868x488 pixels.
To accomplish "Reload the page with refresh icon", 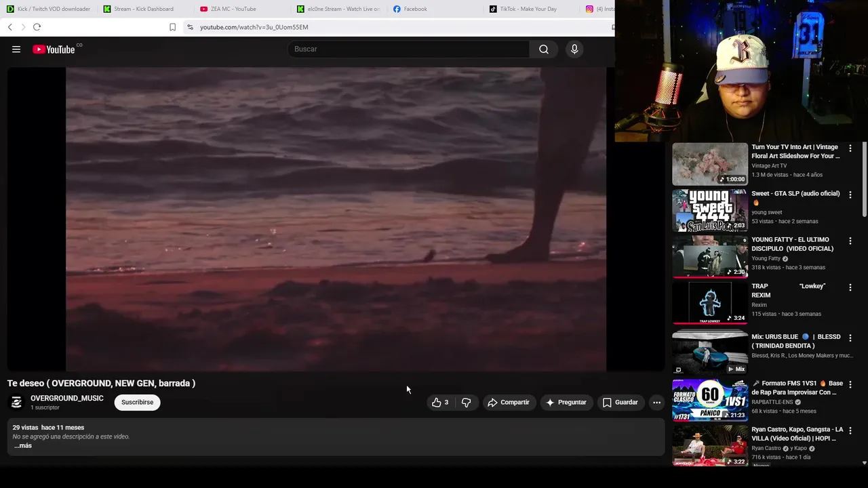I will click(37, 27).
